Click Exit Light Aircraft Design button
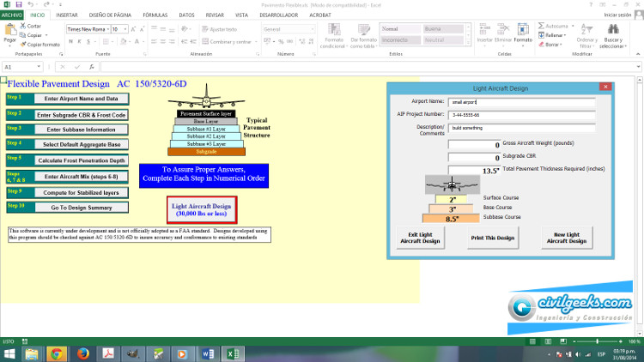This screenshot has height=362, width=644. tap(420, 238)
